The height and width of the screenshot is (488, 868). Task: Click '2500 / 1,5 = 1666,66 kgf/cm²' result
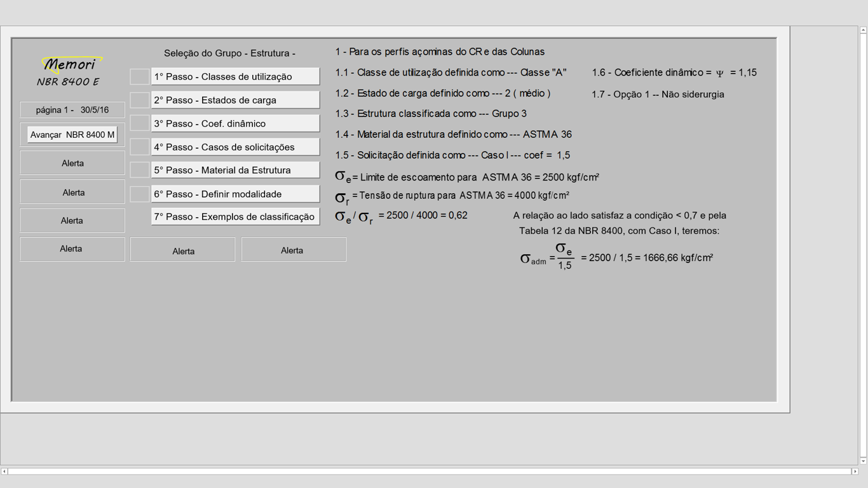[647, 257]
